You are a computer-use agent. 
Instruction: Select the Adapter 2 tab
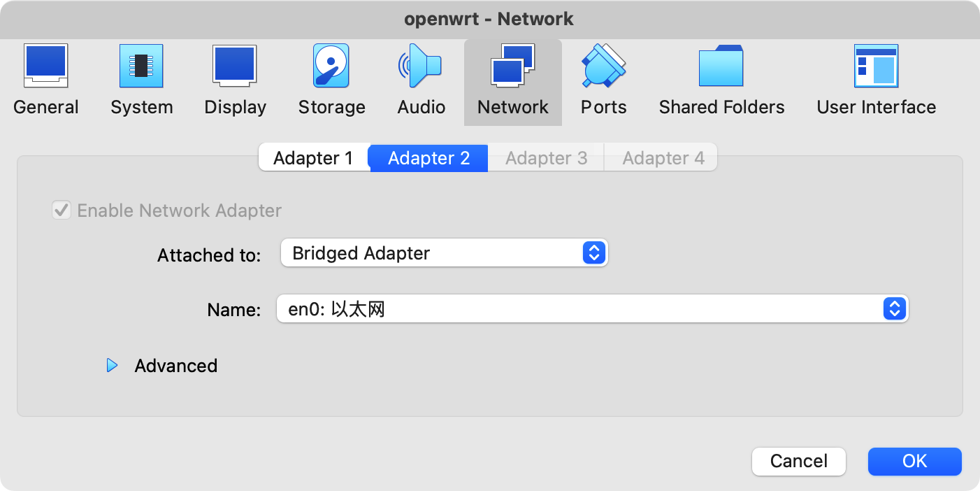click(428, 158)
